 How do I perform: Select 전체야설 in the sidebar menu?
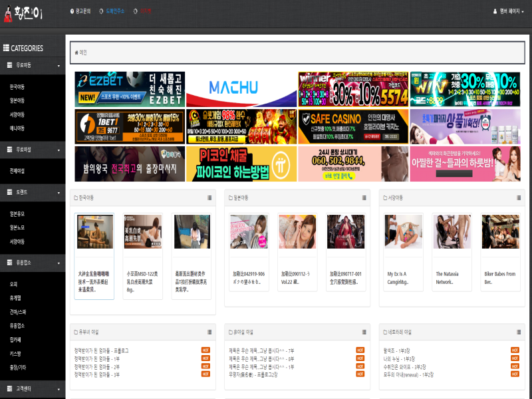[17, 171]
